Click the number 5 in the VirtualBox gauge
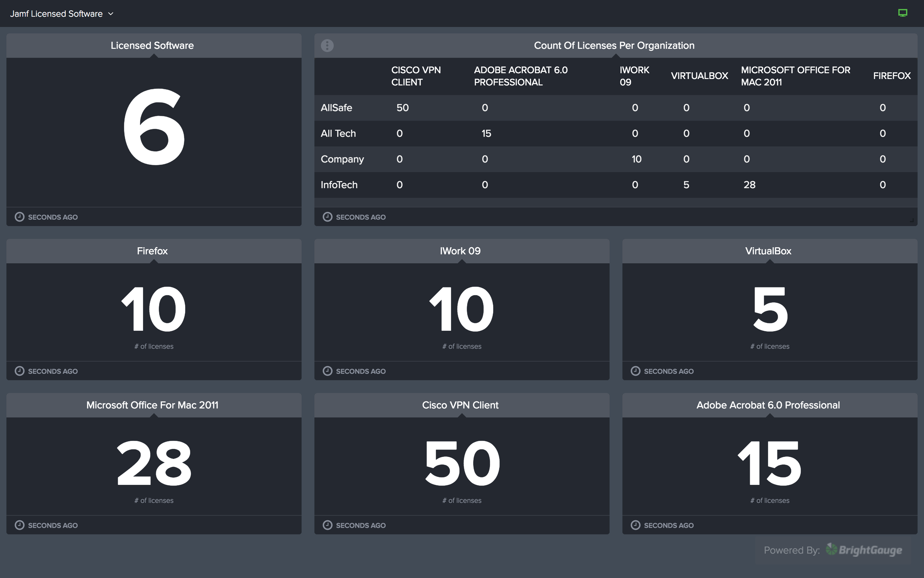 [x=770, y=309]
